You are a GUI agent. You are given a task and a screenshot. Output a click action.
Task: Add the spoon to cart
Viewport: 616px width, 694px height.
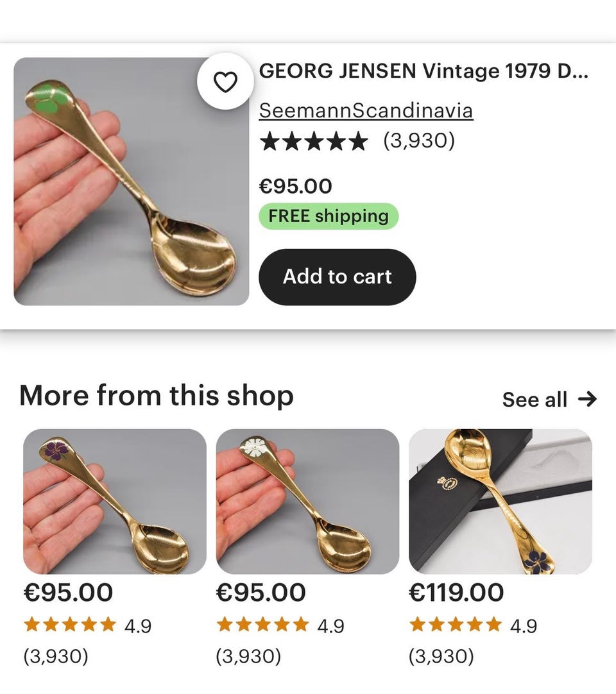click(x=338, y=276)
